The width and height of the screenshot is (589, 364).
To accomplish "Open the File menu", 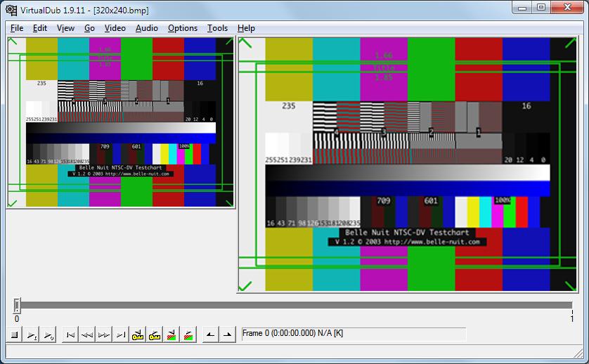I will point(17,28).
